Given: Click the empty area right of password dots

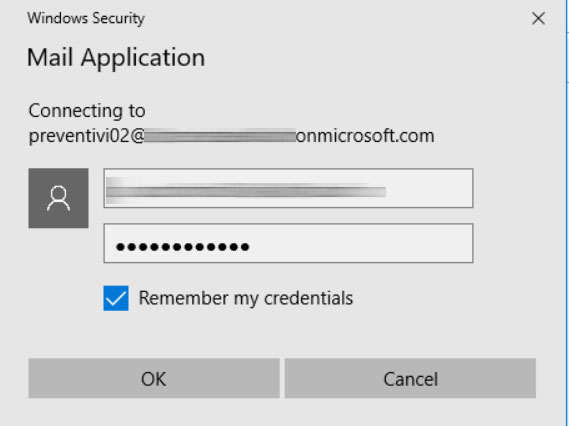Looking at the screenshot, I should pyautogui.click(x=361, y=243).
